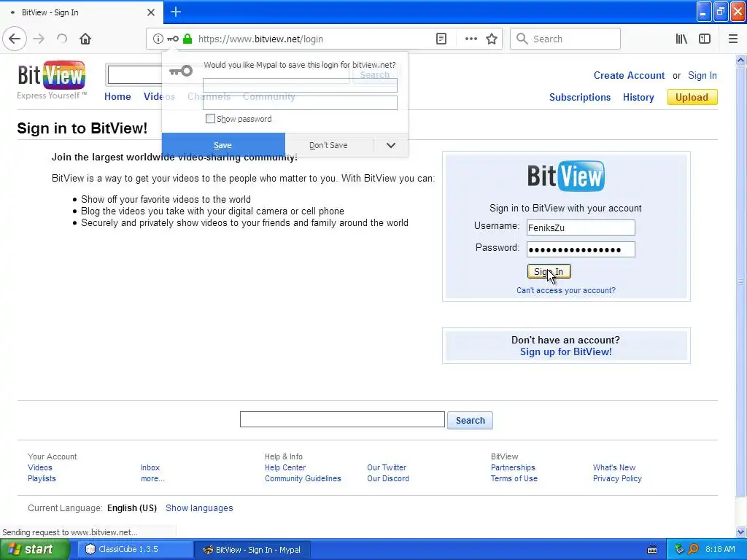Open Our Twitter footer link
747x560 pixels.
387,467
